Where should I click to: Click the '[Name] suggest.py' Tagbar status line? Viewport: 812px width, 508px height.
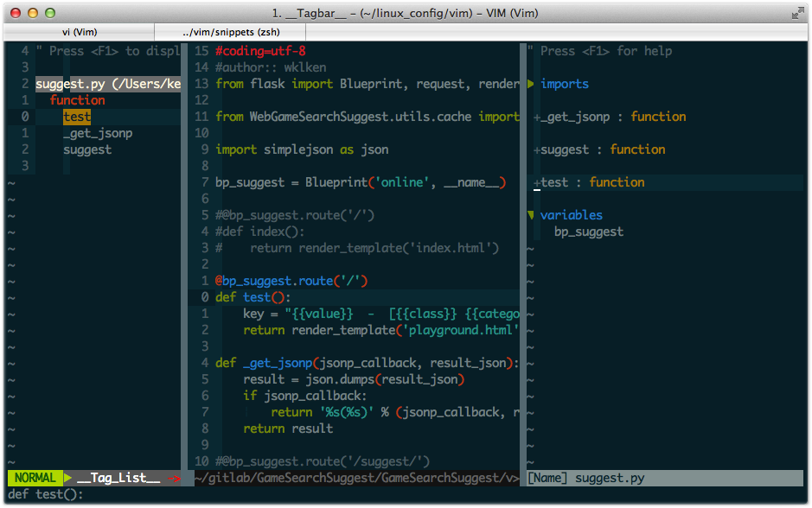coord(665,478)
